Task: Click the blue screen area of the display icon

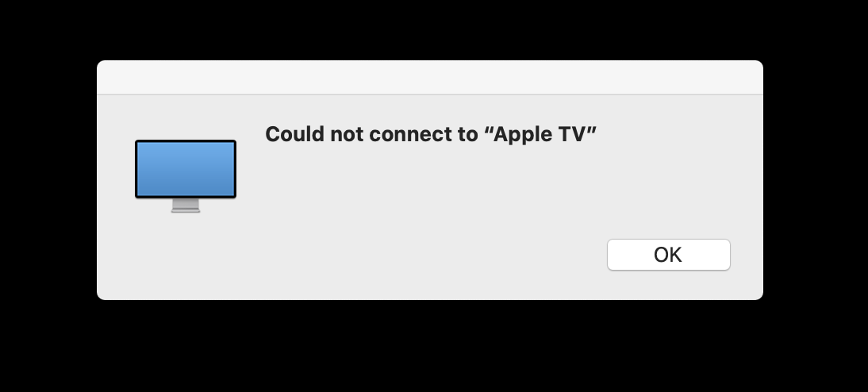Action: [x=186, y=169]
